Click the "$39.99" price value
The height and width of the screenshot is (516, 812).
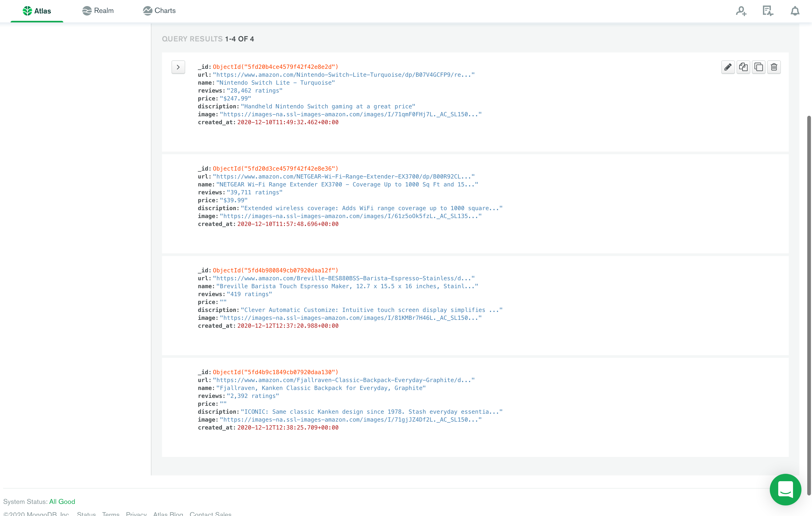(234, 200)
